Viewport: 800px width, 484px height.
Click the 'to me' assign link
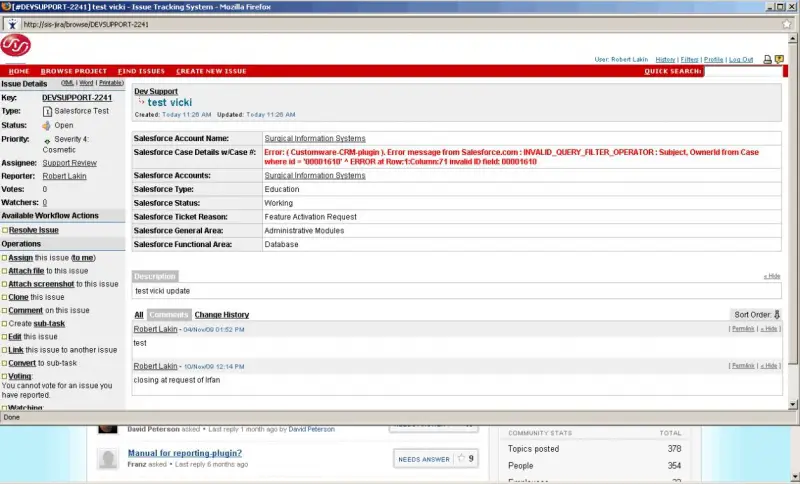tap(83, 258)
